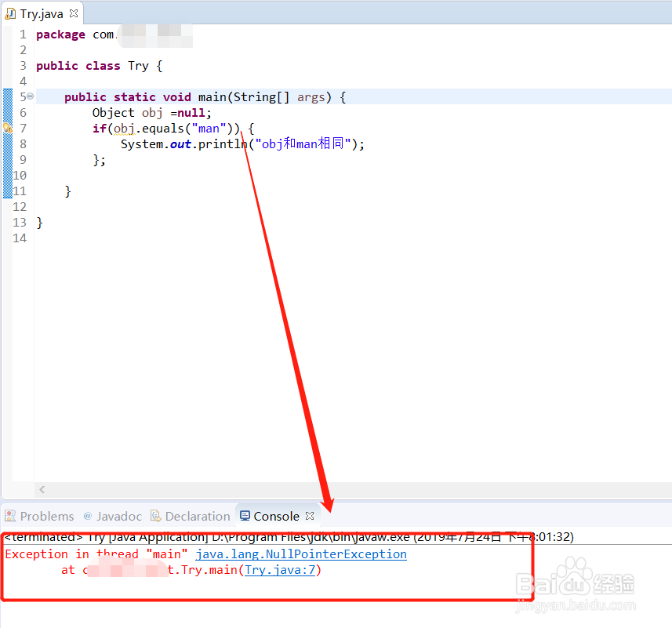
Task: Click 'Exception in thread "main"' in the console
Action: click(x=96, y=554)
